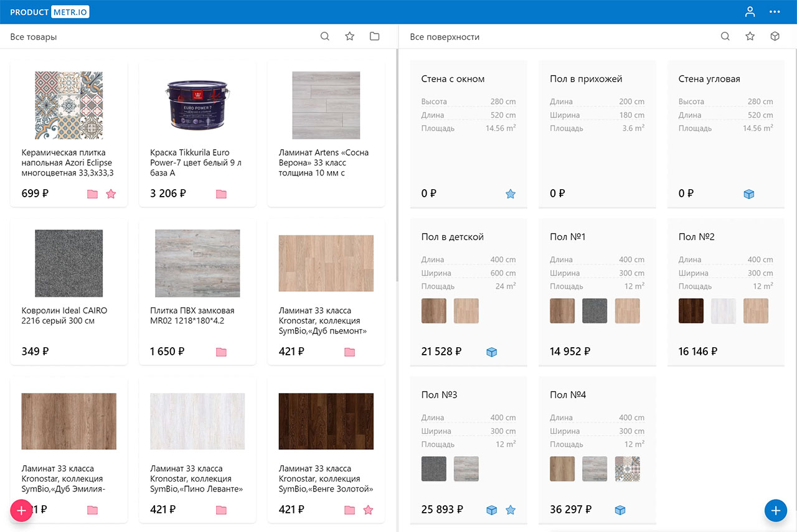Click Ковролин Ideal CAIRO product name
Image resolution: width=797 pixels, height=532 pixels.
pyautogui.click(x=64, y=315)
